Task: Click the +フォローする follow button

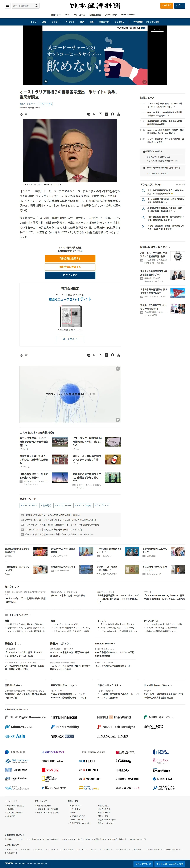Action: tap(45, 104)
